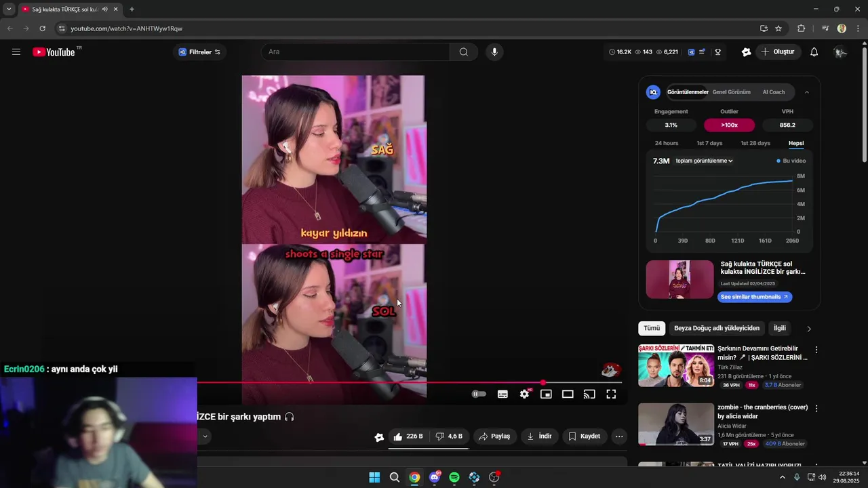Click the Oluştur create button
The width and height of the screenshot is (868, 488).
[x=778, y=52]
